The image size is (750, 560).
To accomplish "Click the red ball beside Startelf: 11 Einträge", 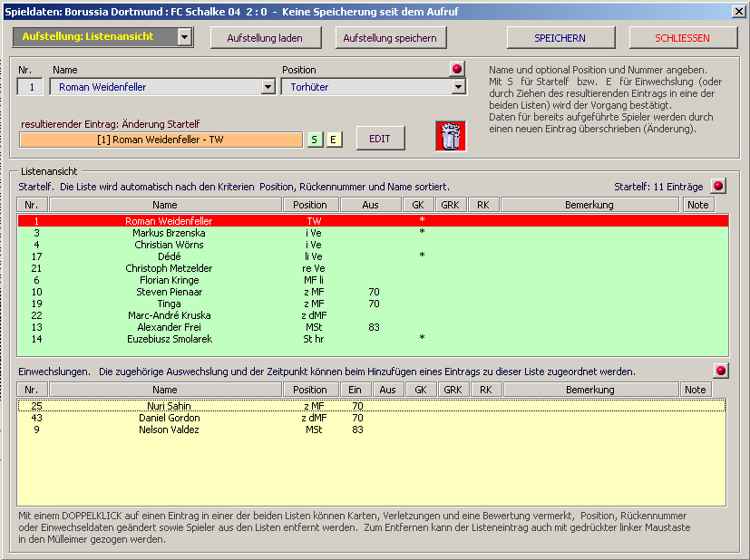I will pos(718,186).
